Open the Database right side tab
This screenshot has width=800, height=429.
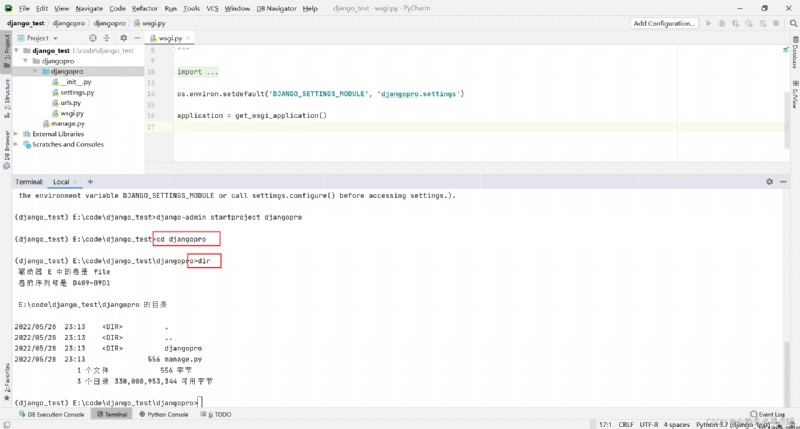(795, 52)
